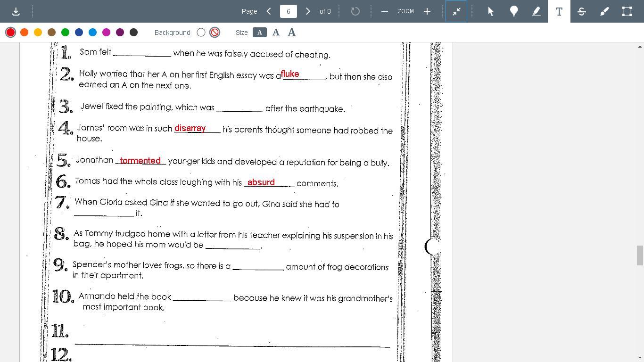Zoom in with the plus button
This screenshot has height=362, width=644.
point(427,11)
